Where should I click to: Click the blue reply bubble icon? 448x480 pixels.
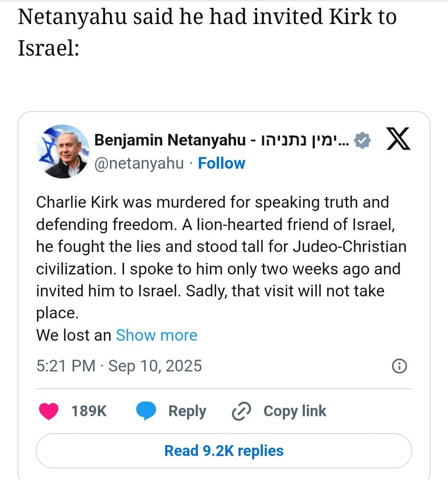click(146, 411)
